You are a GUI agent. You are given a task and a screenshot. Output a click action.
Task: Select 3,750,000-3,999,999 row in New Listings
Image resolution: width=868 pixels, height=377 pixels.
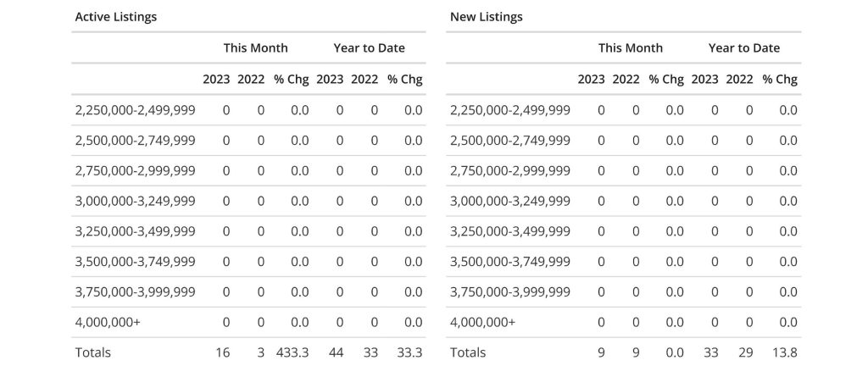click(x=510, y=292)
